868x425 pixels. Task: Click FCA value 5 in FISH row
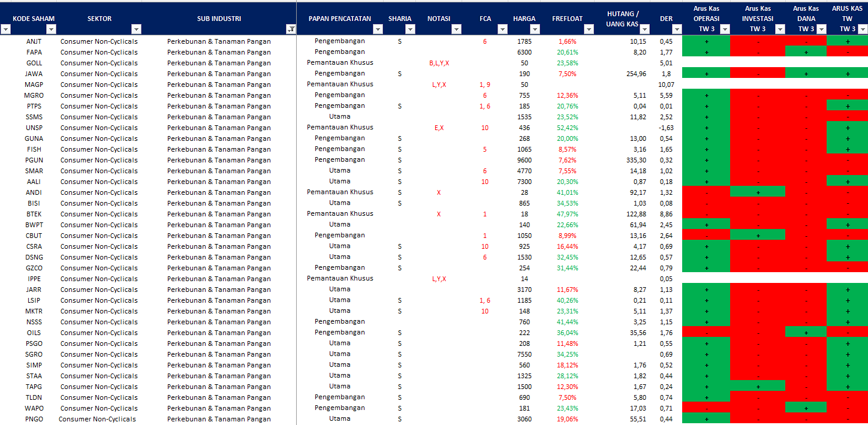(485, 149)
